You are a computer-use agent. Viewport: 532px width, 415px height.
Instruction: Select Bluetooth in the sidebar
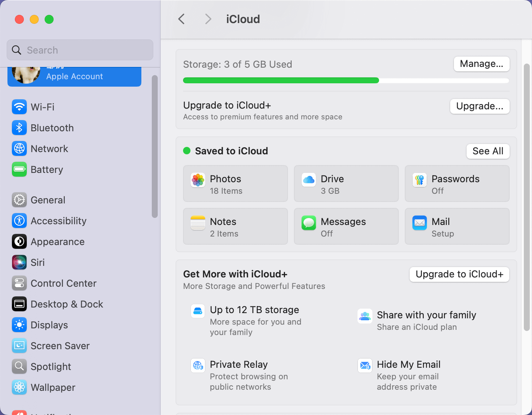click(x=52, y=128)
